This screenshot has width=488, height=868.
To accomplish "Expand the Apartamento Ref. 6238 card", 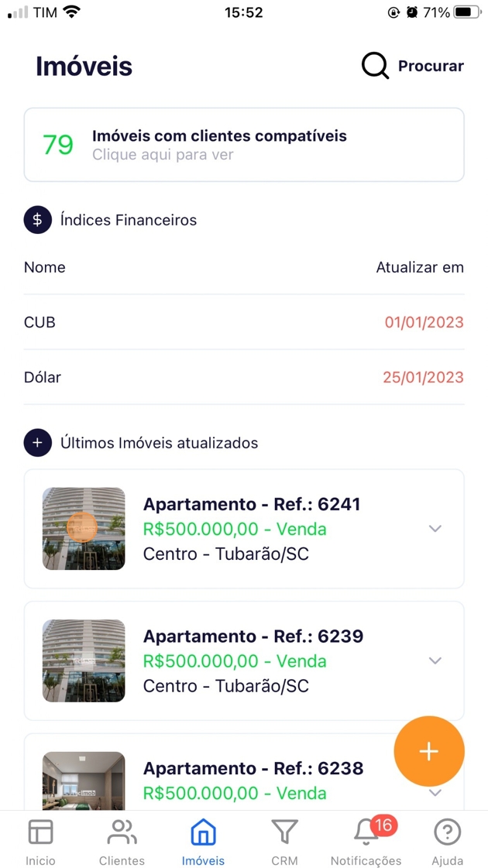I will (x=435, y=792).
